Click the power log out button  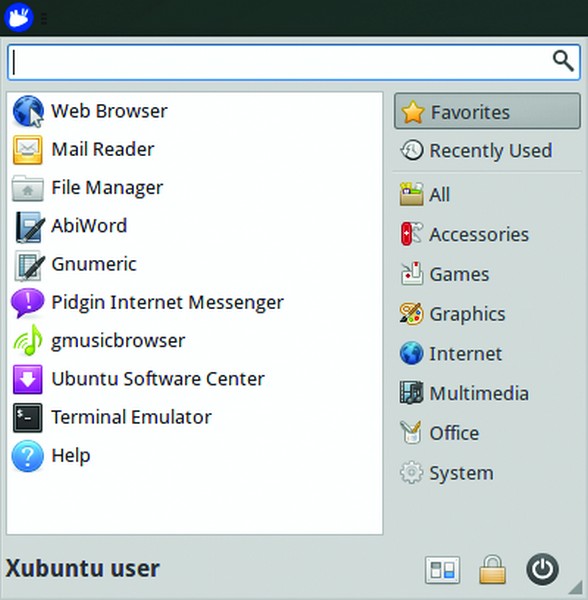pos(542,569)
